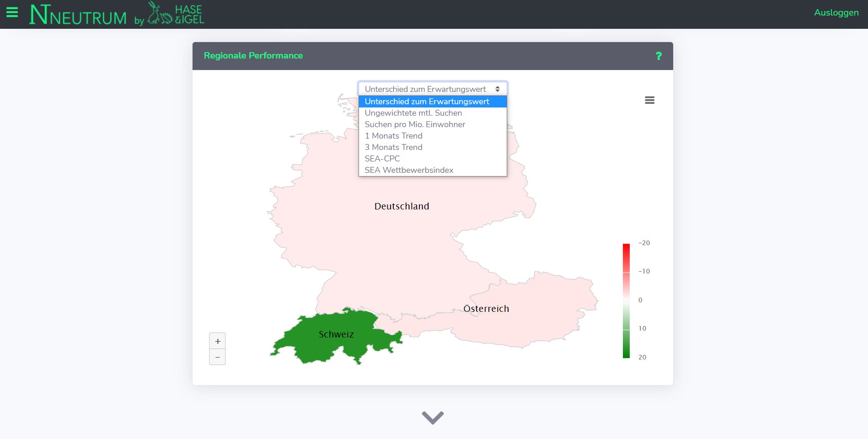Click the Ausloggen link
Screen dimensions: 868x439
(x=836, y=13)
